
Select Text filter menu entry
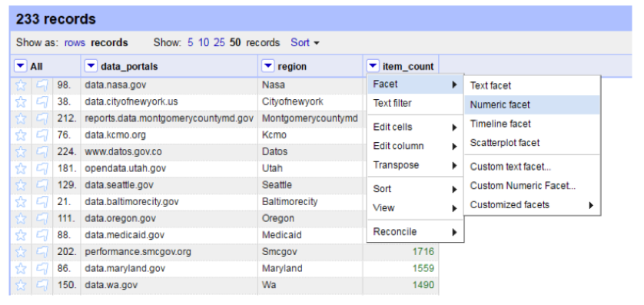point(415,104)
